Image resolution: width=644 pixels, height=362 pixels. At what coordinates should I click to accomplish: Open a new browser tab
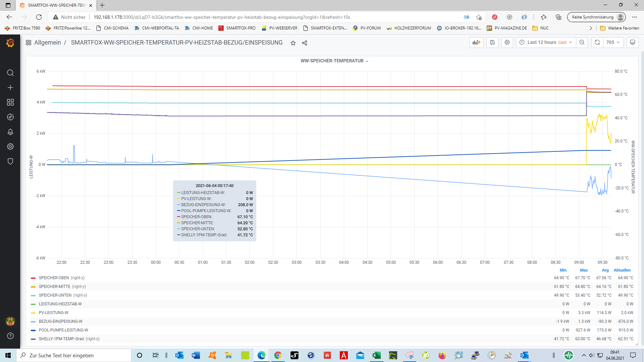pos(102,5)
